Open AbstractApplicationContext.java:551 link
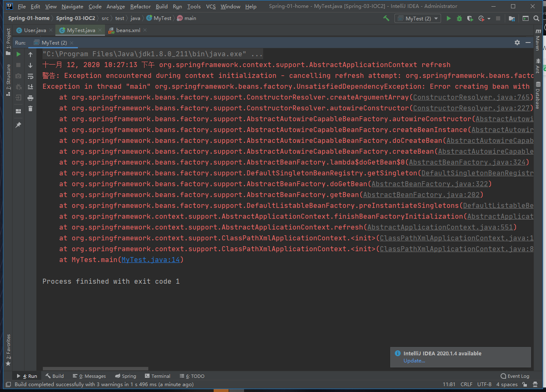This screenshot has width=546, height=392. tap(440, 227)
